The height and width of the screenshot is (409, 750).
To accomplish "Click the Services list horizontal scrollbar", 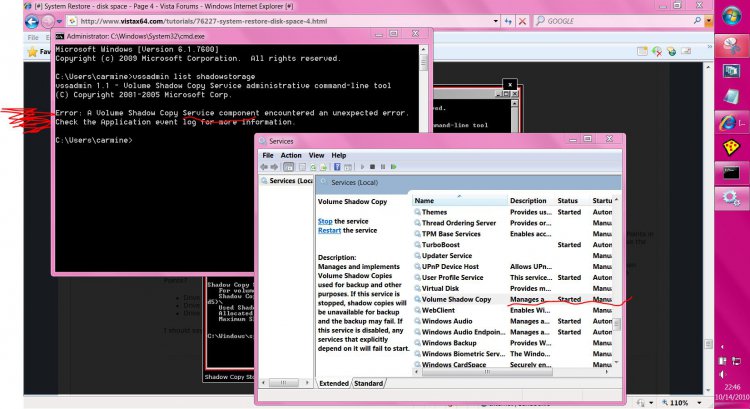I will click(x=512, y=371).
